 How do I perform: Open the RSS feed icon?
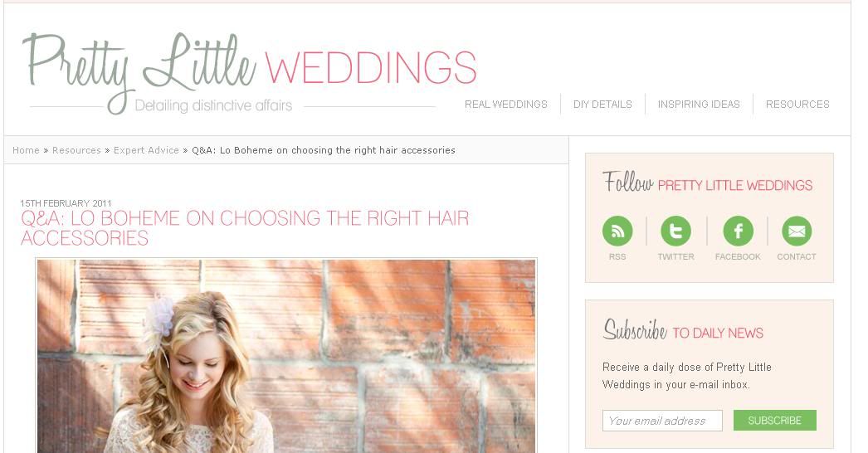point(617,231)
